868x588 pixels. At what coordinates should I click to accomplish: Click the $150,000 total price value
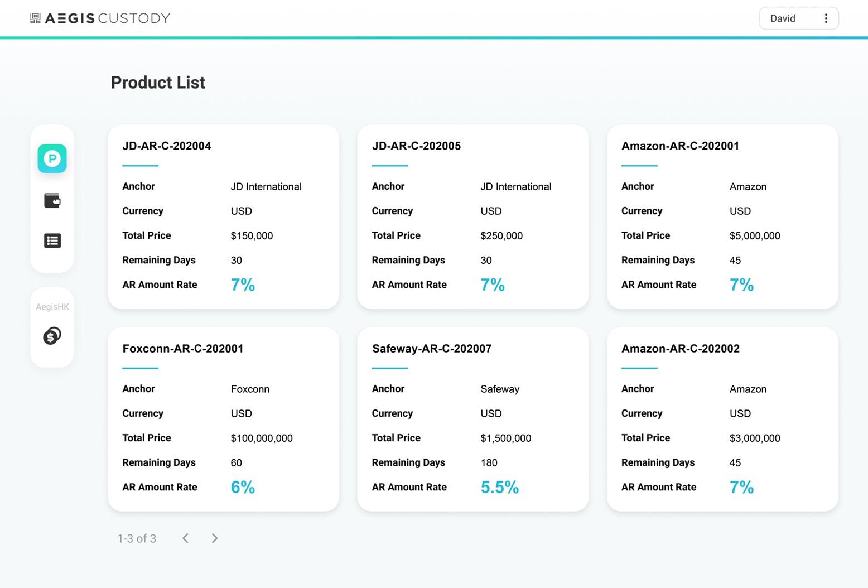pyautogui.click(x=252, y=236)
